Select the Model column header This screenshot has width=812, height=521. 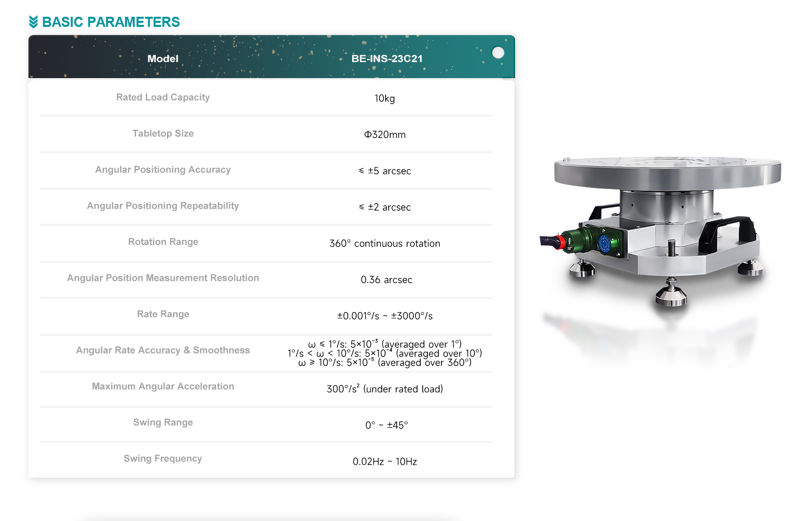(163, 59)
